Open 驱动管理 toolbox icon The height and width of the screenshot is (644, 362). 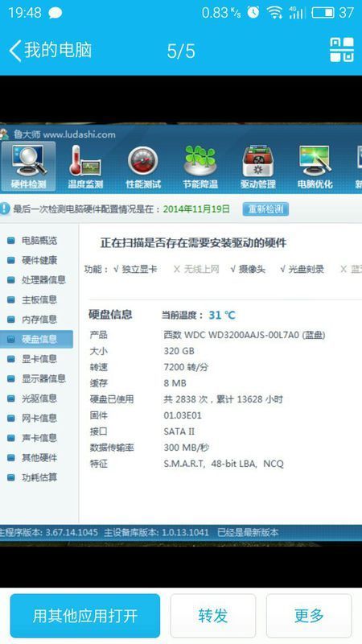[257, 167]
